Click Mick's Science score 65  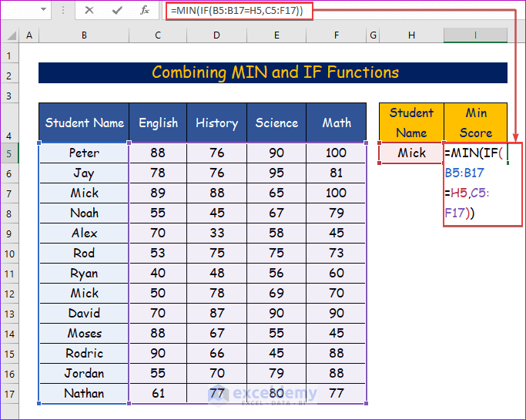pos(276,193)
